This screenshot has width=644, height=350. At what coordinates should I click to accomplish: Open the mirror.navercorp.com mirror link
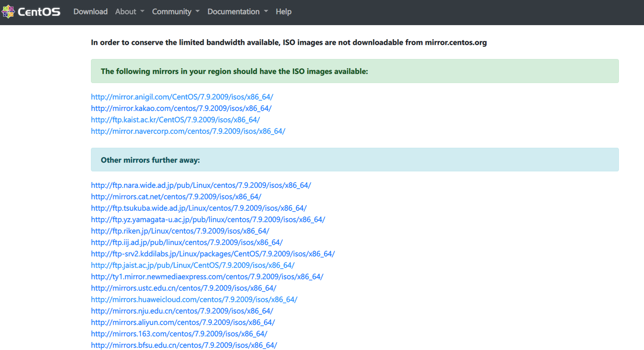click(188, 131)
